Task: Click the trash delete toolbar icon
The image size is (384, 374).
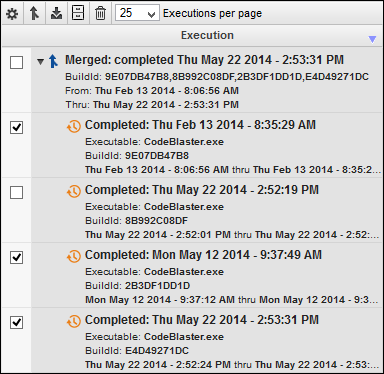Action: [100, 14]
